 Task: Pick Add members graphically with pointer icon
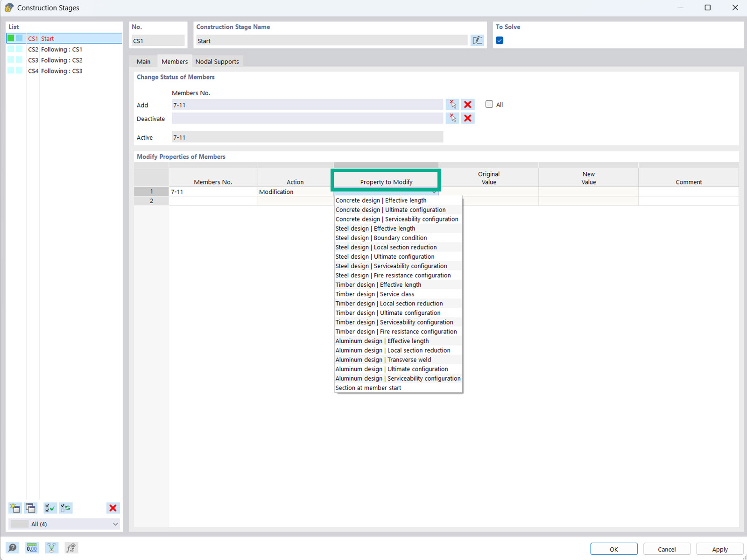(x=452, y=104)
